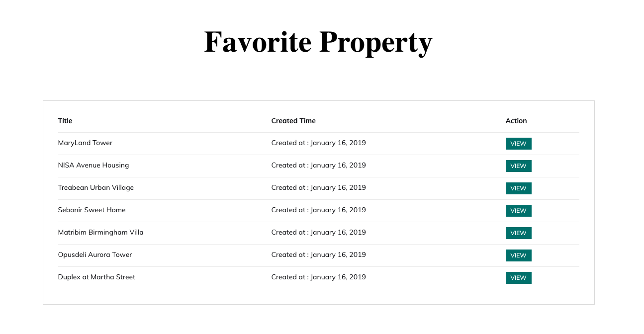Click the Title column header

65,121
